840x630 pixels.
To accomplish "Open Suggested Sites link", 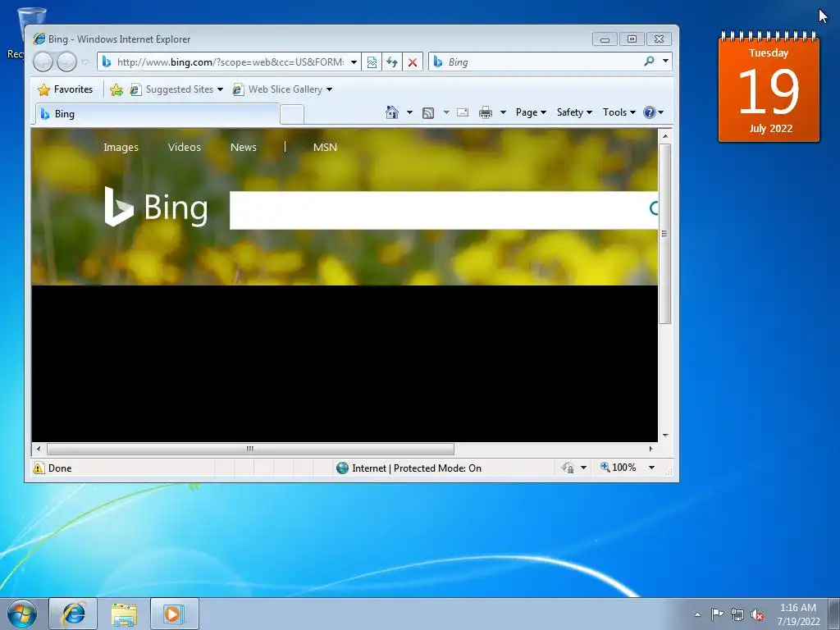I will coord(176,89).
